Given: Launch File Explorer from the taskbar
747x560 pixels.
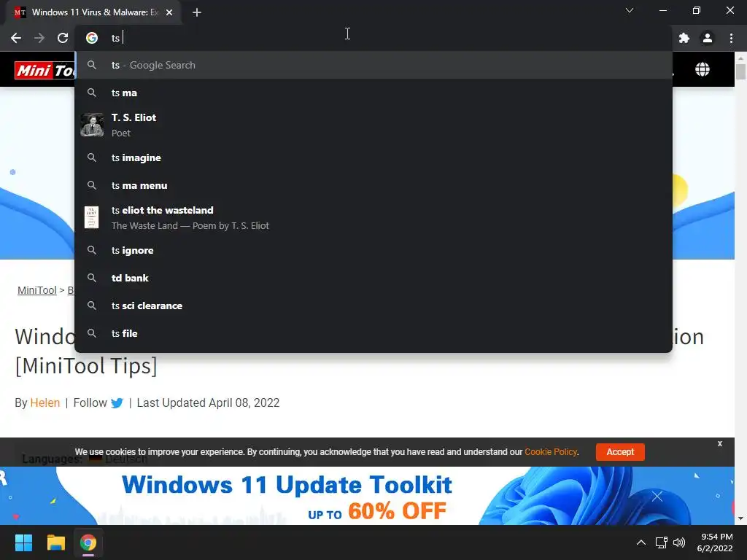Looking at the screenshot, I should pyautogui.click(x=55, y=542).
